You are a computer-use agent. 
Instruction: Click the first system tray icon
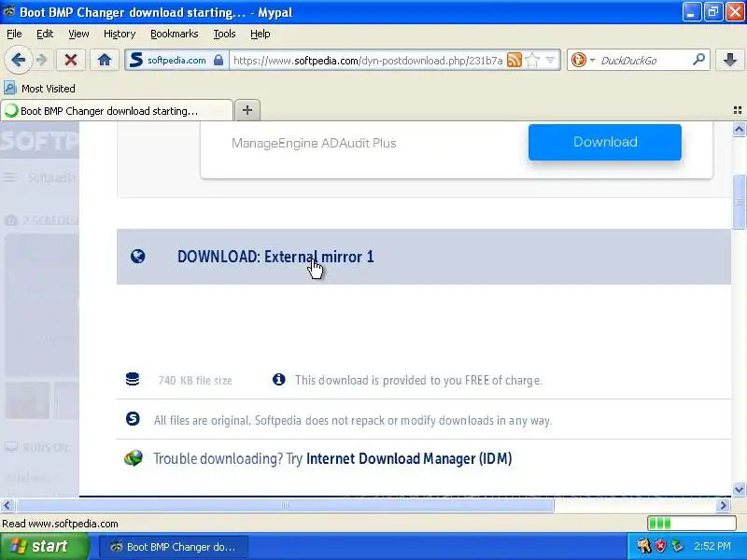tap(644, 546)
